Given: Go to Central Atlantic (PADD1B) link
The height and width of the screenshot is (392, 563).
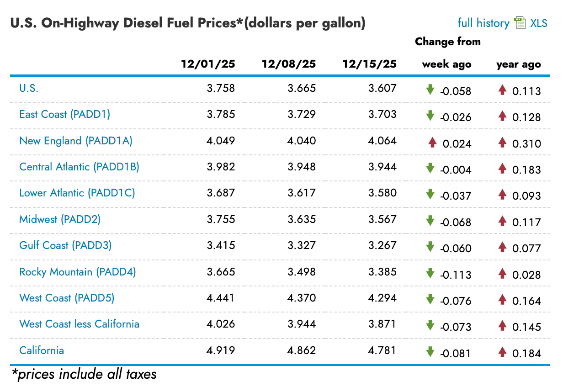Looking at the screenshot, I should tap(79, 167).
